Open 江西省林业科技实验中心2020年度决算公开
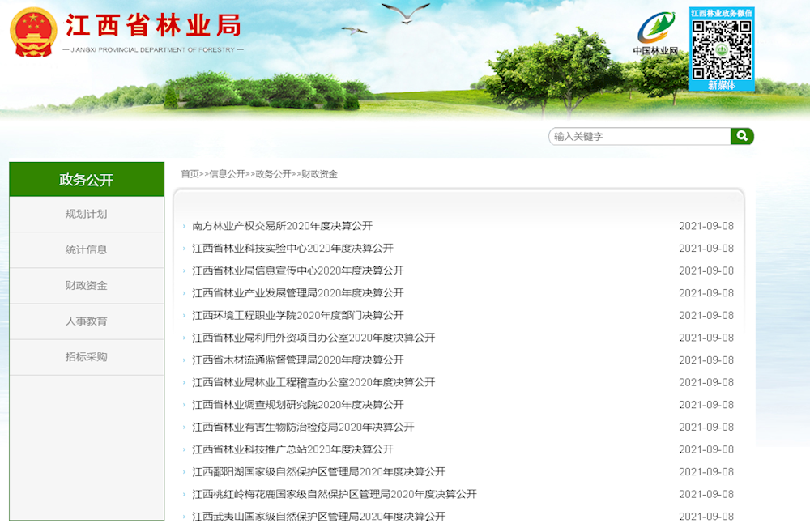 292,249
